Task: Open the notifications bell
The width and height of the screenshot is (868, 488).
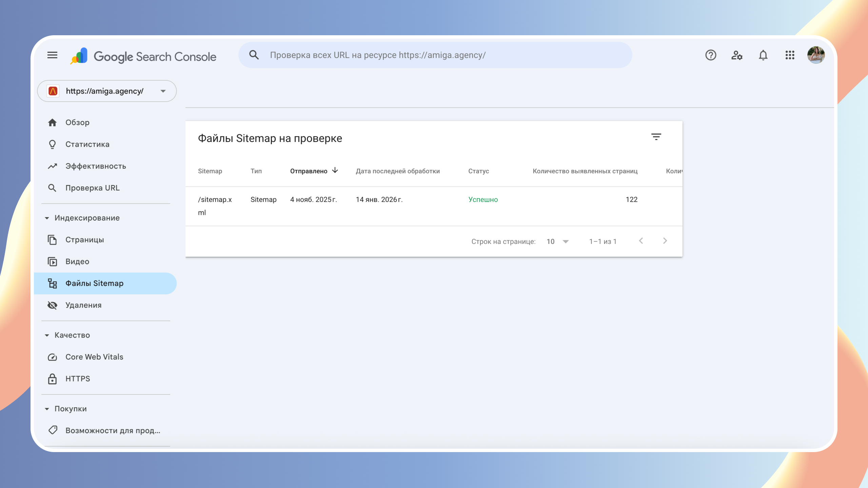Action: [x=763, y=55]
